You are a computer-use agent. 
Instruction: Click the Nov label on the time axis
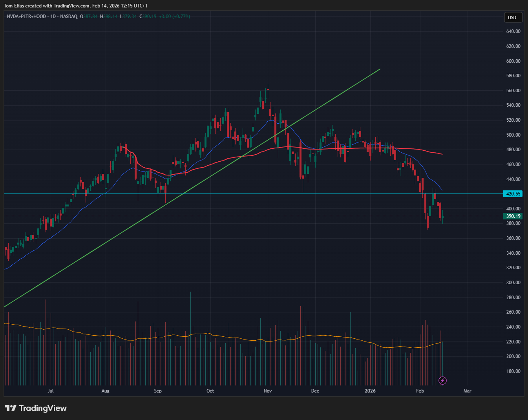tap(268, 391)
